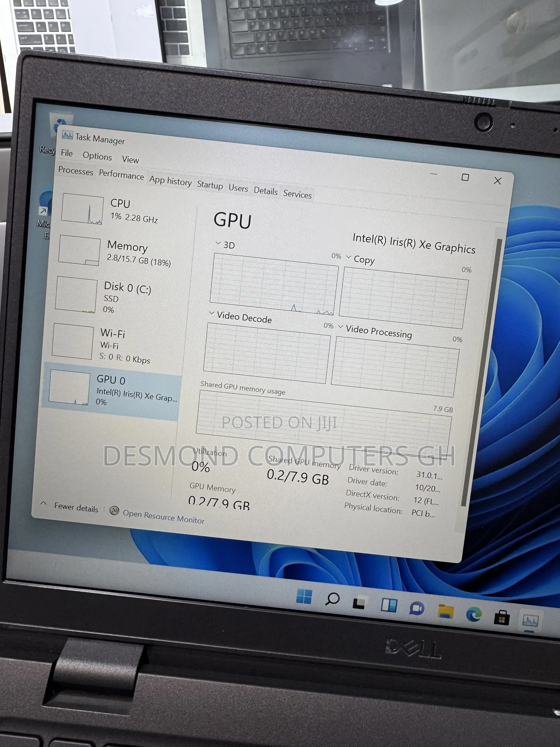Switch to the App history tab
560x747 pixels.
(x=170, y=181)
